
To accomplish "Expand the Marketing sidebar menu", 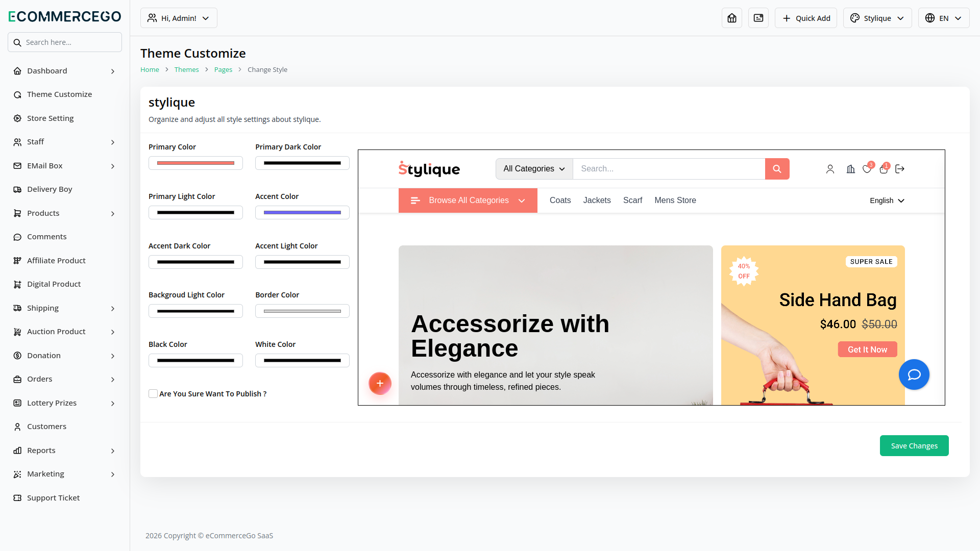I will click(x=65, y=474).
